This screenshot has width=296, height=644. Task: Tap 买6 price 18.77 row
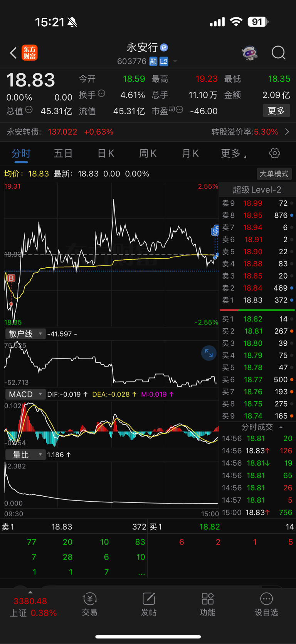point(257,380)
